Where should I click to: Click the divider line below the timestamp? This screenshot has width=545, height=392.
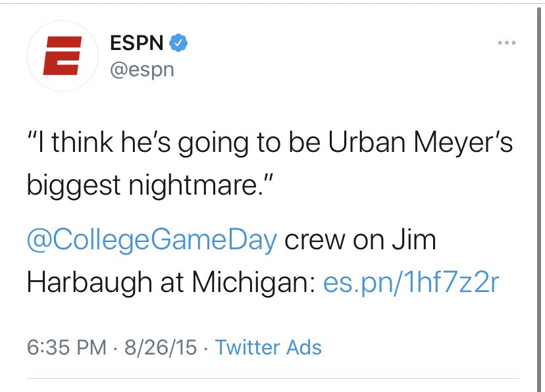(x=272, y=379)
